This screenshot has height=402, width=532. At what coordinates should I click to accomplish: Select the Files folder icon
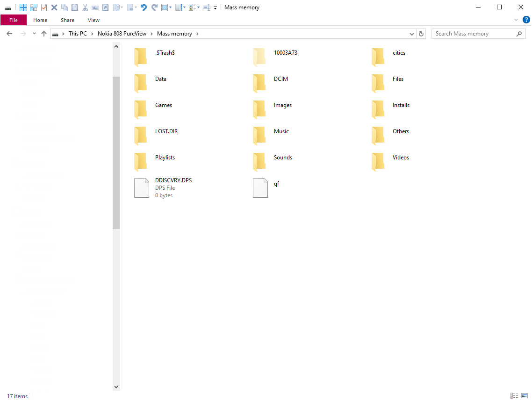(378, 83)
